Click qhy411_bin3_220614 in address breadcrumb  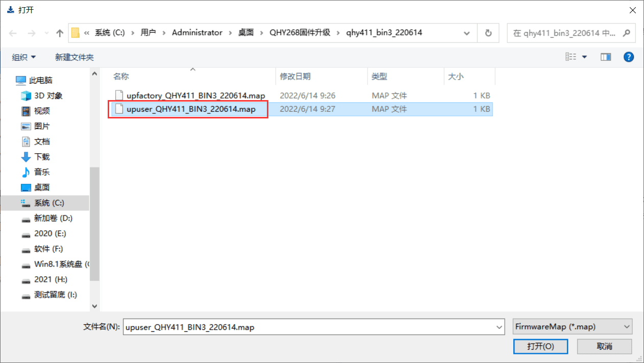(x=384, y=33)
